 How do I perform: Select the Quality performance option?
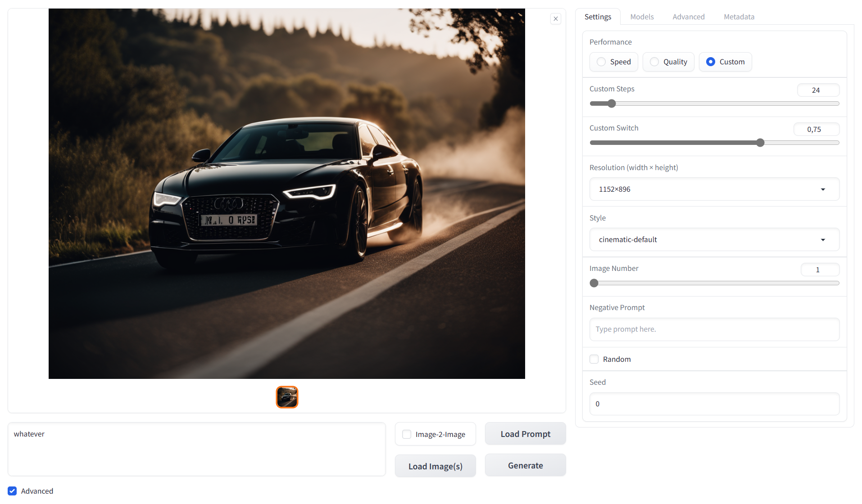[x=668, y=62]
